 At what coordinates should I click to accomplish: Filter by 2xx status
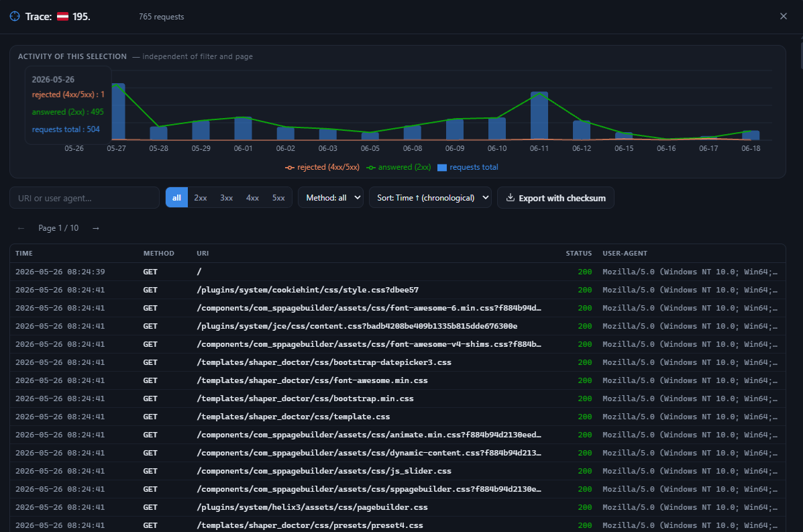click(x=200, y=198)
